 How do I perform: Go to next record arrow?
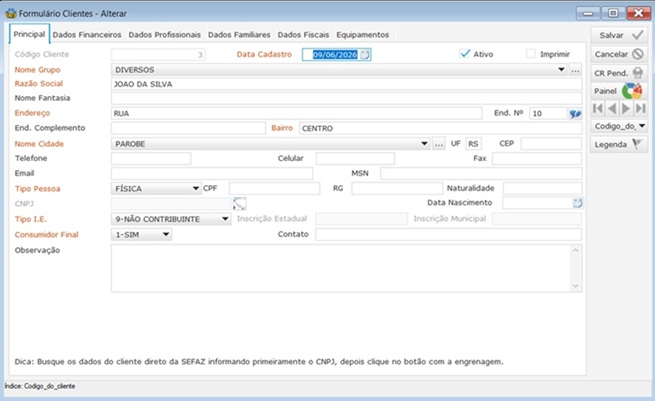(626, 109)
